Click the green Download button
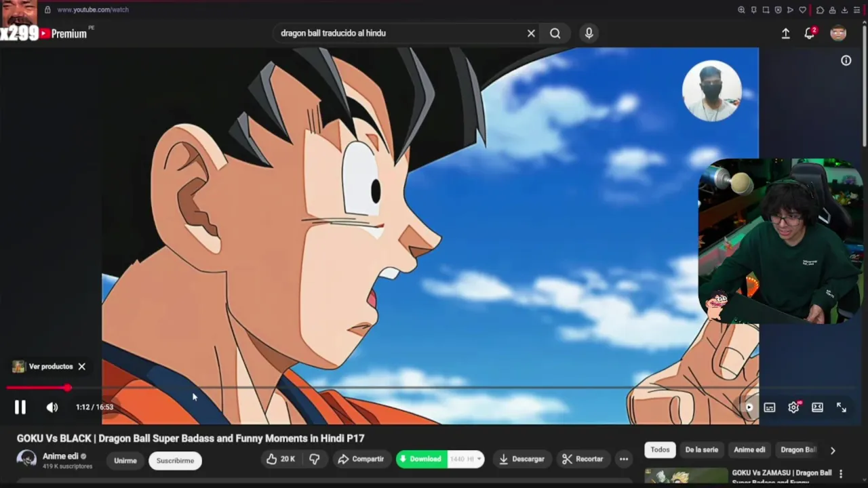Screen dimensions: 868x488 421,460
